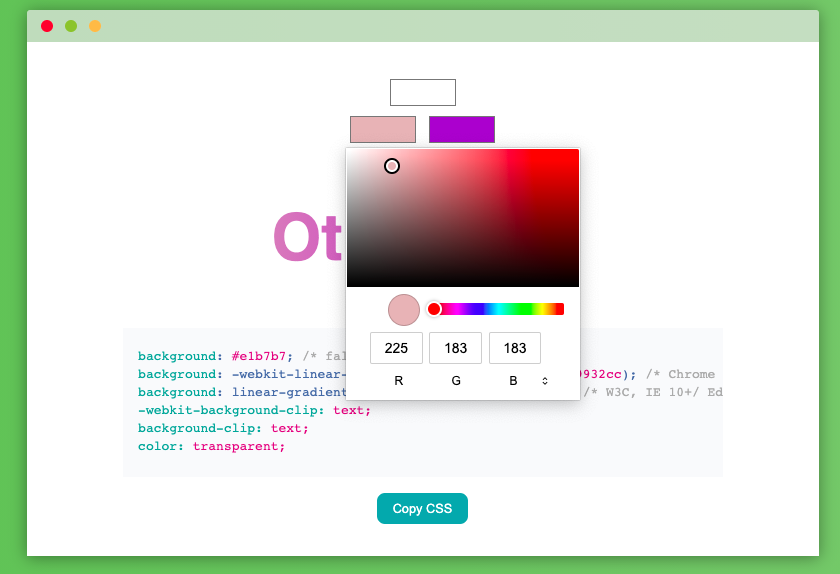Click the '/* W3C, IE 10+/ Ed' comment text
Screen dimensions: 840x574
tap(653, 392)
